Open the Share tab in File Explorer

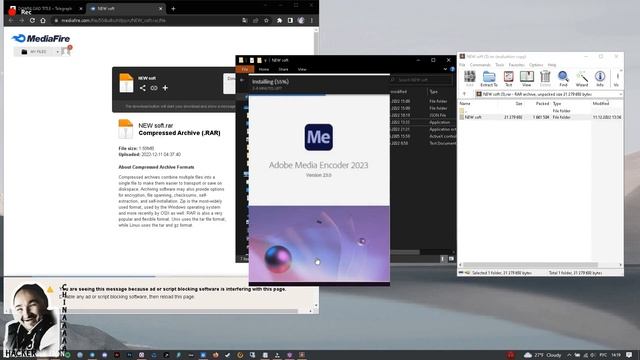283,69
